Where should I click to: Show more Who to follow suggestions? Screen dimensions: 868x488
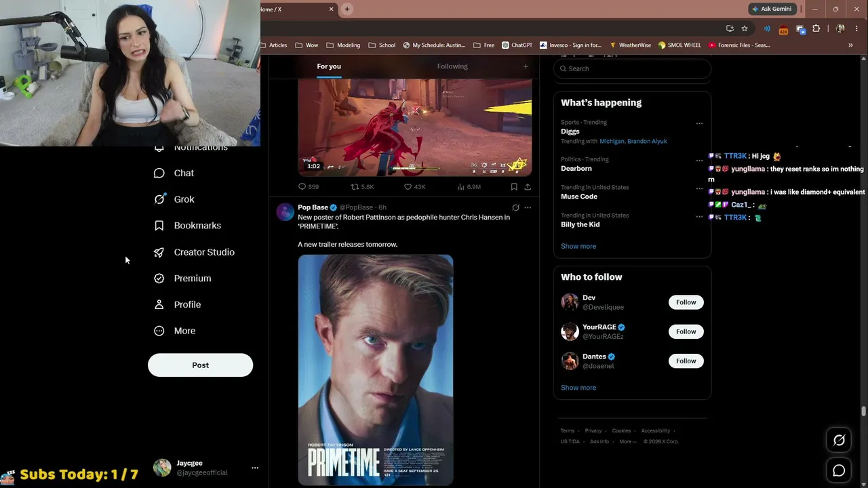click(578, 388)
